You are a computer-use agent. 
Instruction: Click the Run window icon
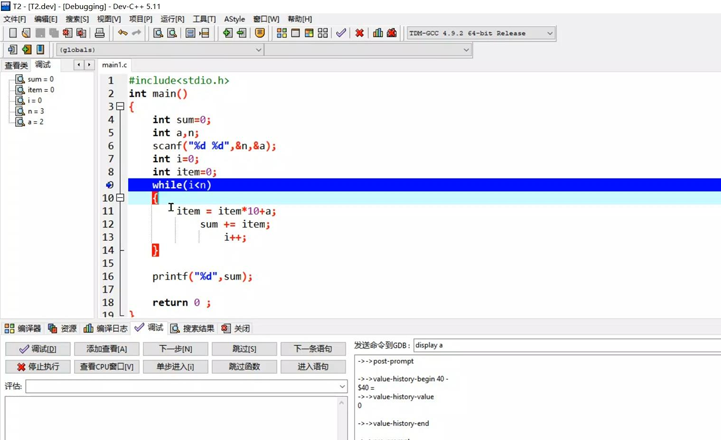tap(295, 33)
